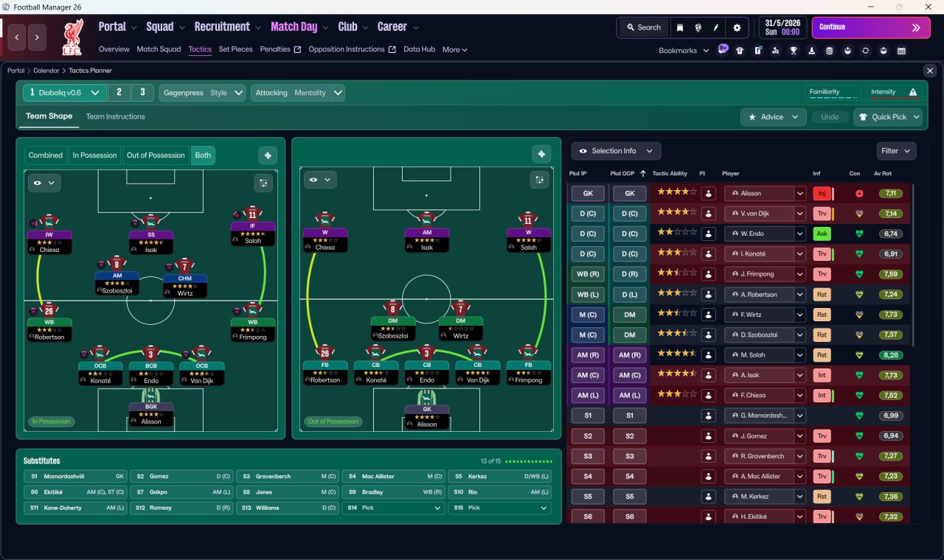Open the Quick Pick dropdown
Viewport: 944px width, 560px height.
point(888,117)
